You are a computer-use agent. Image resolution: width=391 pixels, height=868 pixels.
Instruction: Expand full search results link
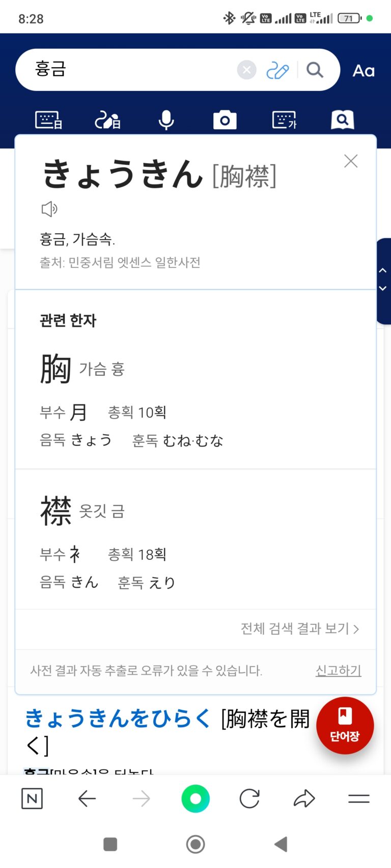[x=300, y=628]
